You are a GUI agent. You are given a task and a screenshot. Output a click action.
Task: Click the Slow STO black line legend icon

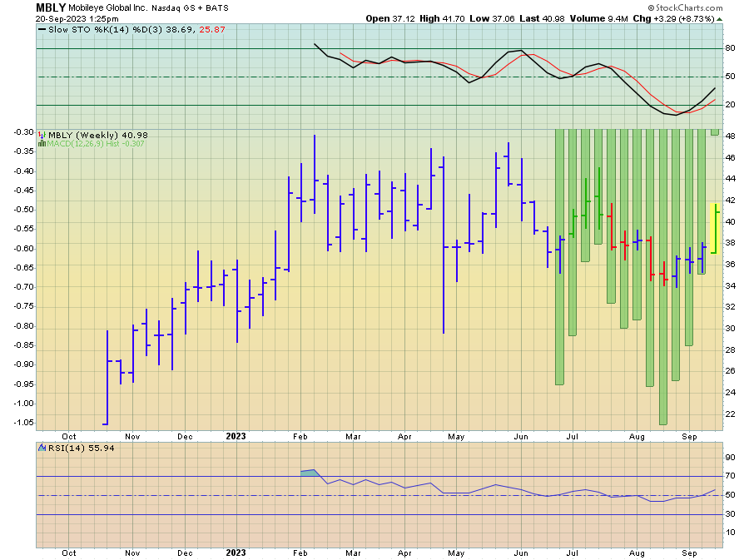42,29
